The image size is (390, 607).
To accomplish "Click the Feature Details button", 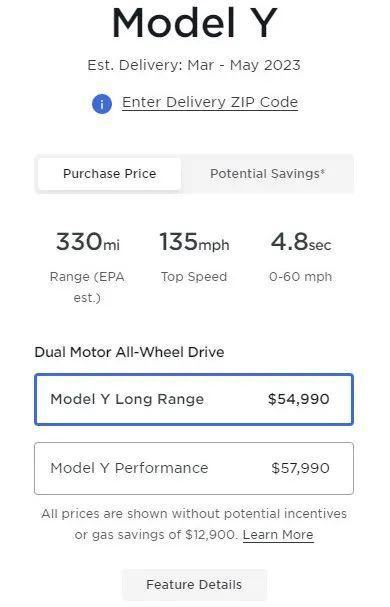I will coord(194,585).
